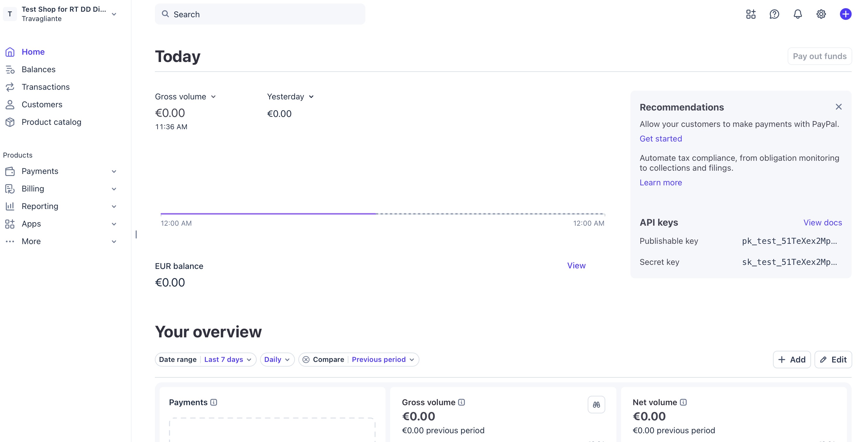Click the Gross volume card info icon
Screen dimensions: 868x442
461,402
